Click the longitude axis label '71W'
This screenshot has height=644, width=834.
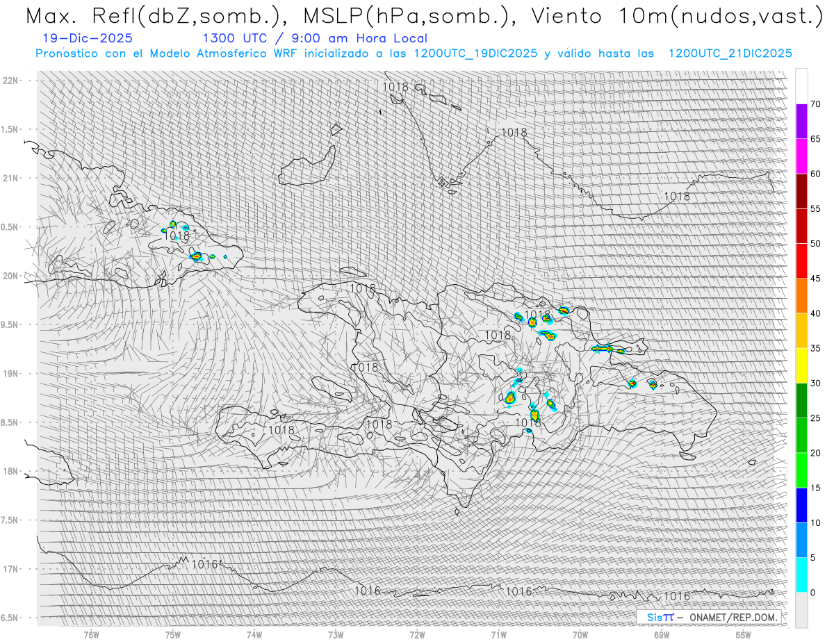(498, 634)
